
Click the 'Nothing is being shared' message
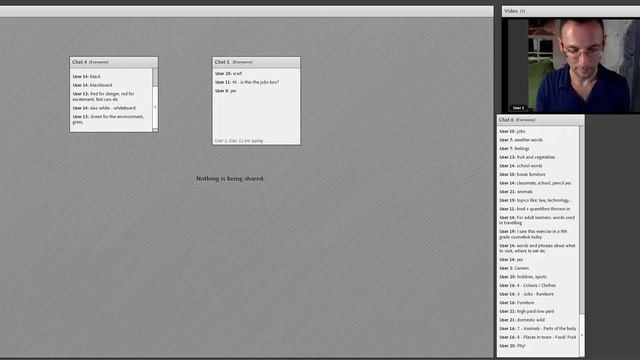(x=230, y=178)
